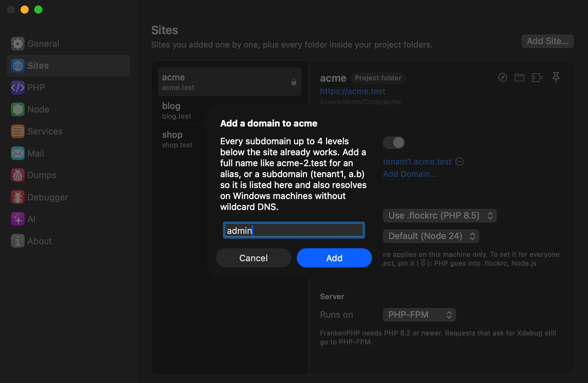
Task: Open the Use .flockrc (PHP 8.5) dropdown
Action: point(440,216)
